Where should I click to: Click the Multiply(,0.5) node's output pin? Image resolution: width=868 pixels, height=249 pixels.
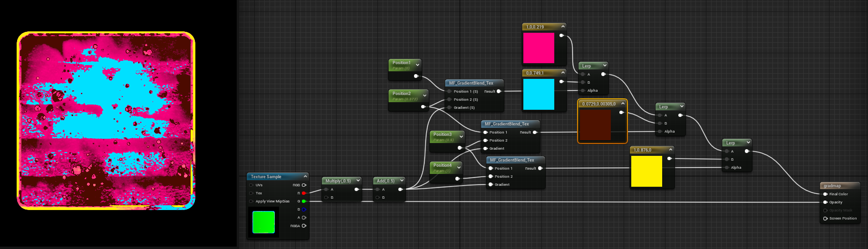coord(357,189)
